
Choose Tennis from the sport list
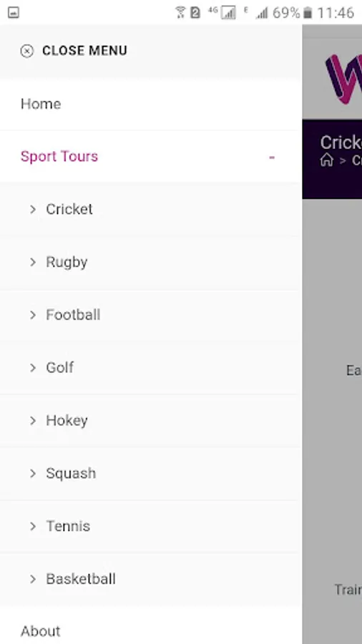pos(68,526)
